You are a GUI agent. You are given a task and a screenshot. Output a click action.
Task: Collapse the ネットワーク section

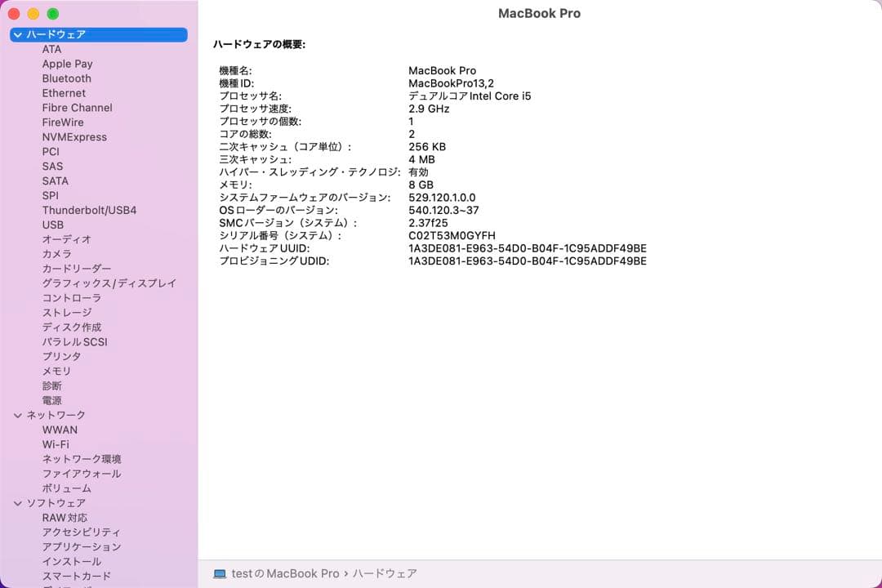tap(18, 415)
